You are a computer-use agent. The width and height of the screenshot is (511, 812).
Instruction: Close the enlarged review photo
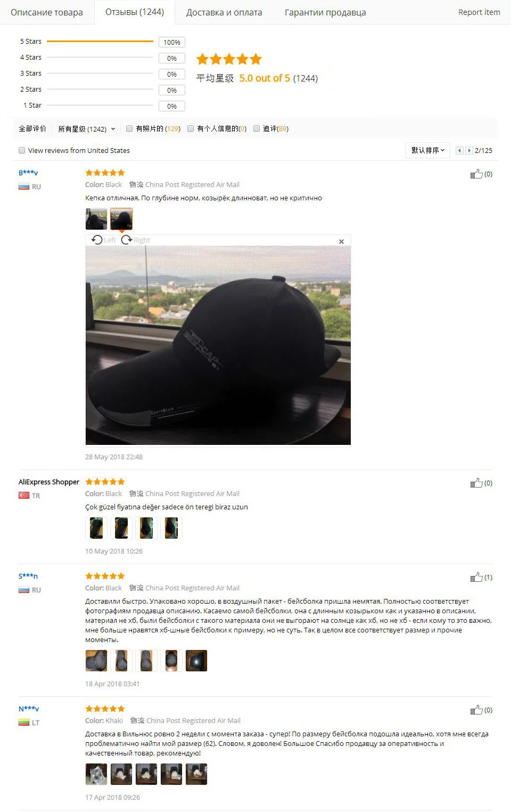coord(341,241)
